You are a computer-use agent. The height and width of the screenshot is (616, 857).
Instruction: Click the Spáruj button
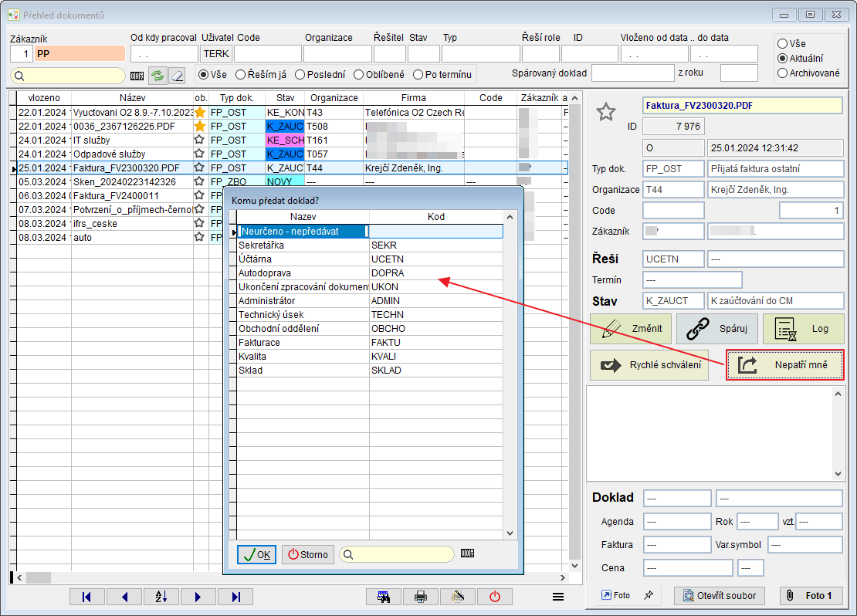(x=717, y=329)
